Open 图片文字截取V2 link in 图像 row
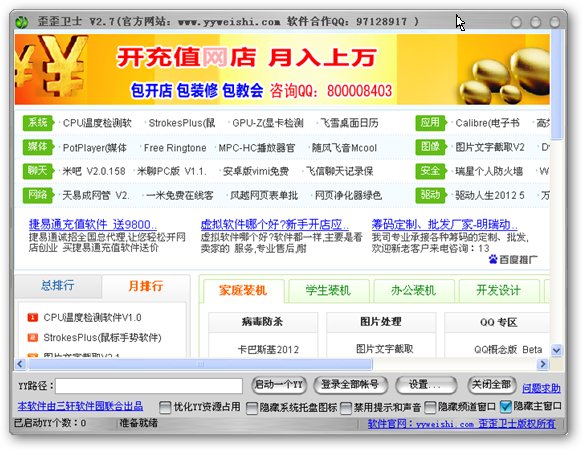This screenshot has width=583, height=450. point(490,148)
